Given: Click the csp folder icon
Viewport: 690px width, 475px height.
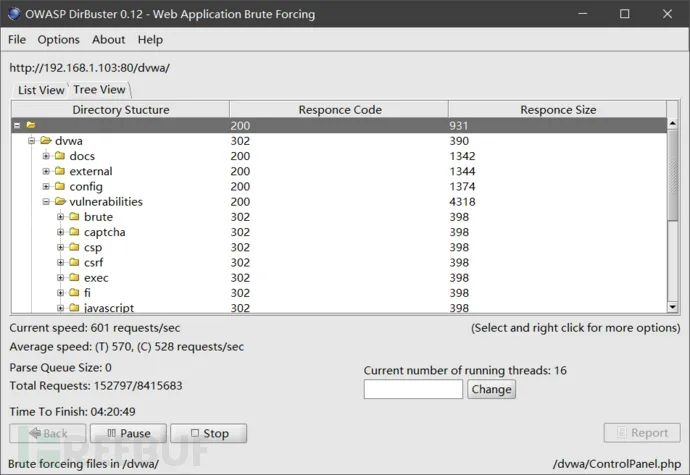Looking at the screenshot, I should [74, 247].
